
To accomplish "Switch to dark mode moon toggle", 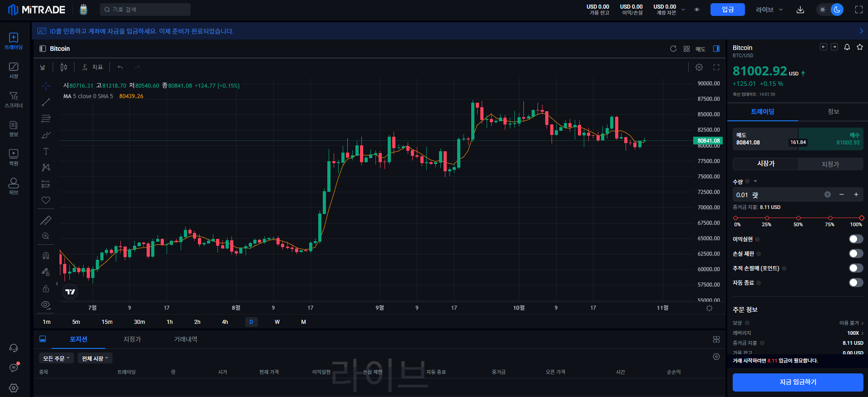I will pos(837,10).
